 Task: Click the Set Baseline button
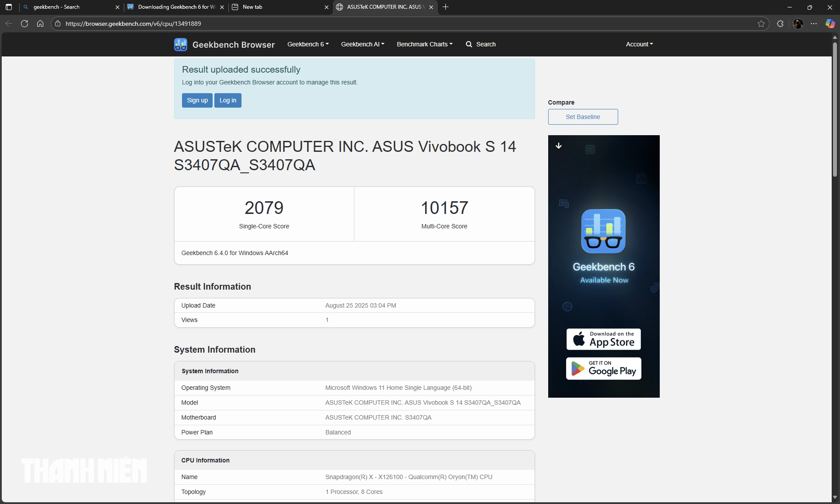(583, 117)
